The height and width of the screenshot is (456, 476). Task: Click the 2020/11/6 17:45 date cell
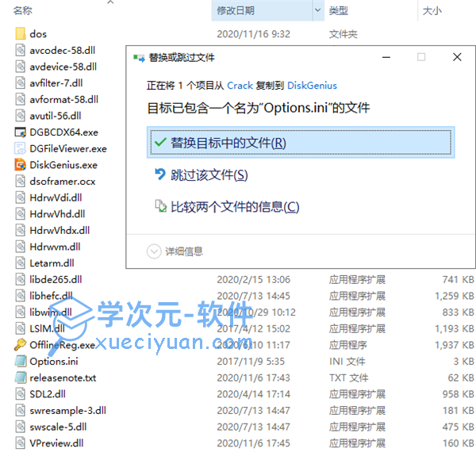coord(254,443)
